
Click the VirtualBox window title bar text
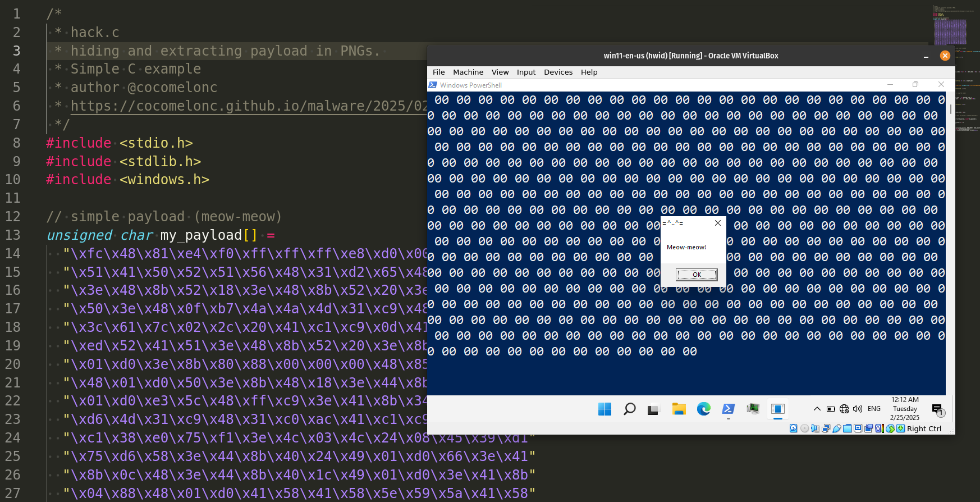pyautogui.click(x=691, y=56)
